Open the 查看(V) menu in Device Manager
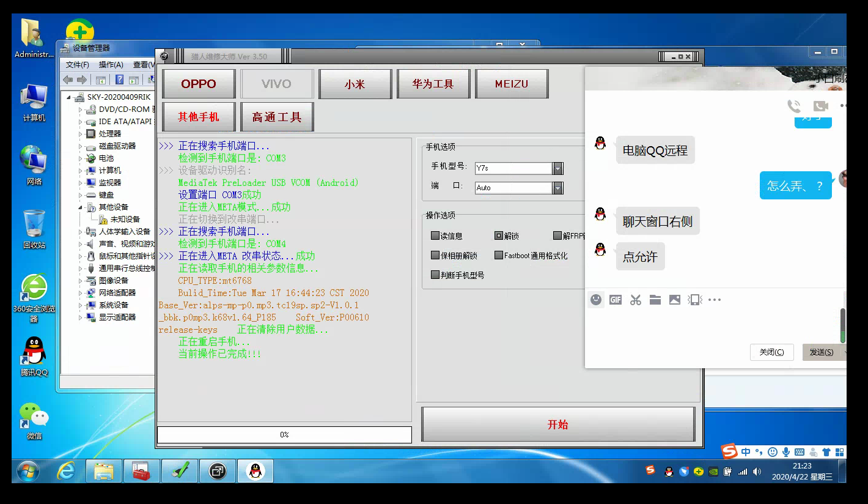This screenshot has height=504, width=868. [x=143, y=64]
